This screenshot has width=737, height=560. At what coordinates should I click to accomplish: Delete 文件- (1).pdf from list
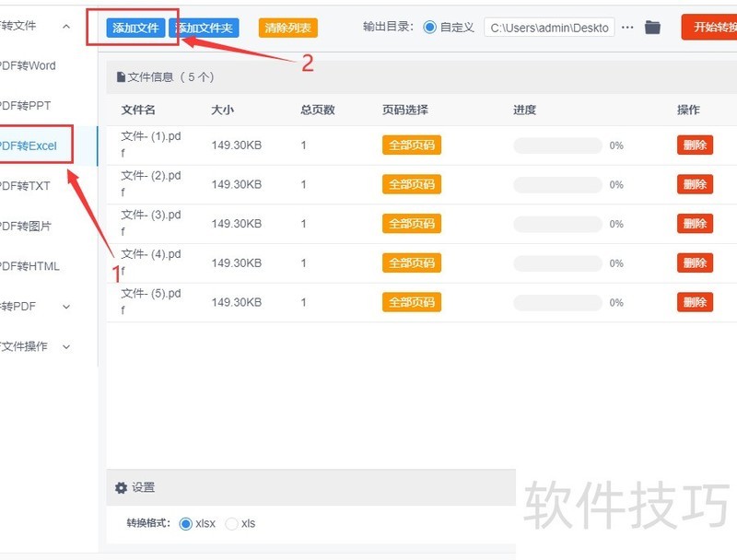pos(696,146)
